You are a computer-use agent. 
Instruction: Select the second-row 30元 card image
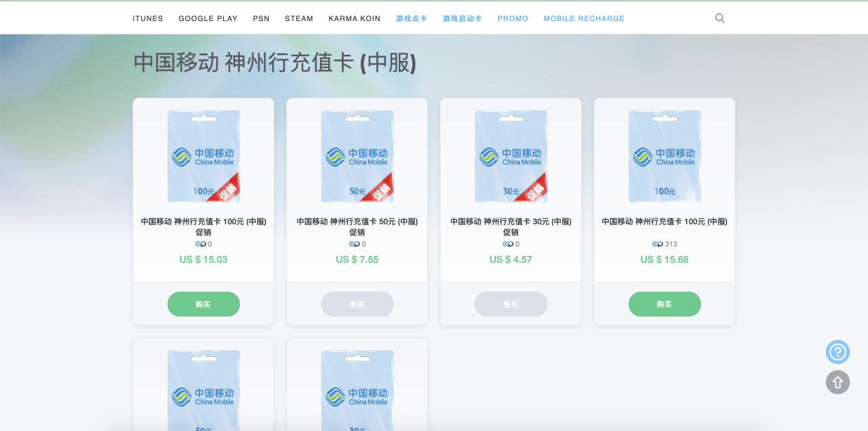[x=357, y=390]
